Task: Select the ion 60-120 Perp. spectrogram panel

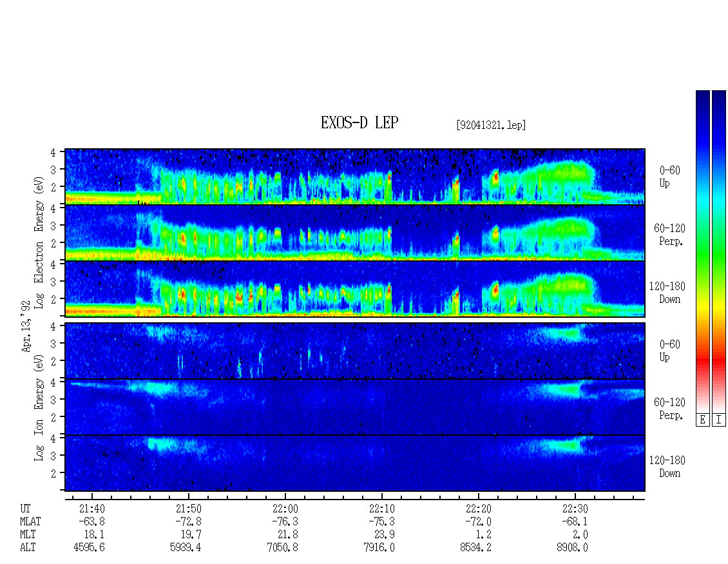Action: pyautogui.click(x=355, y=407)
